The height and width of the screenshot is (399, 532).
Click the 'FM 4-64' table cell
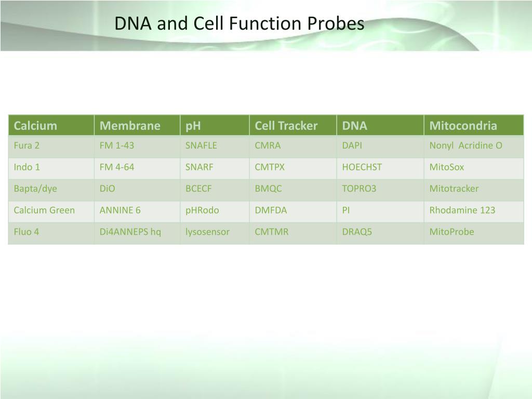pyautogui.click(x=137, y=168)
